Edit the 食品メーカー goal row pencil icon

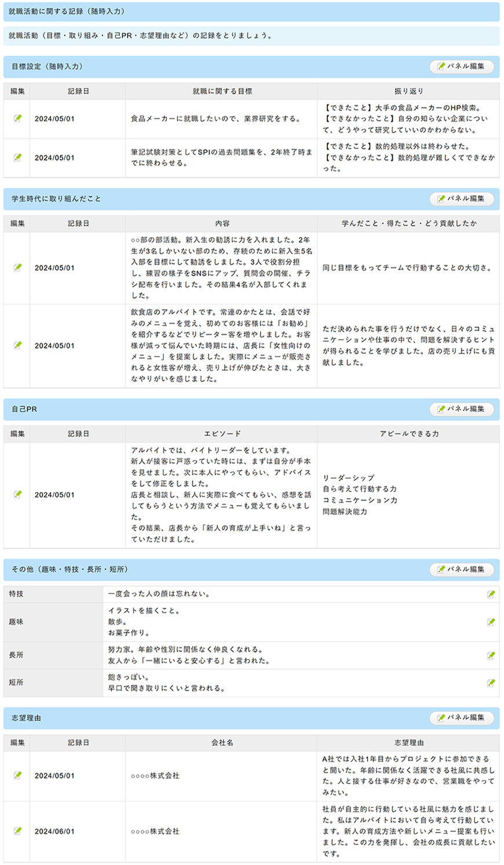(x=17, y=119)
